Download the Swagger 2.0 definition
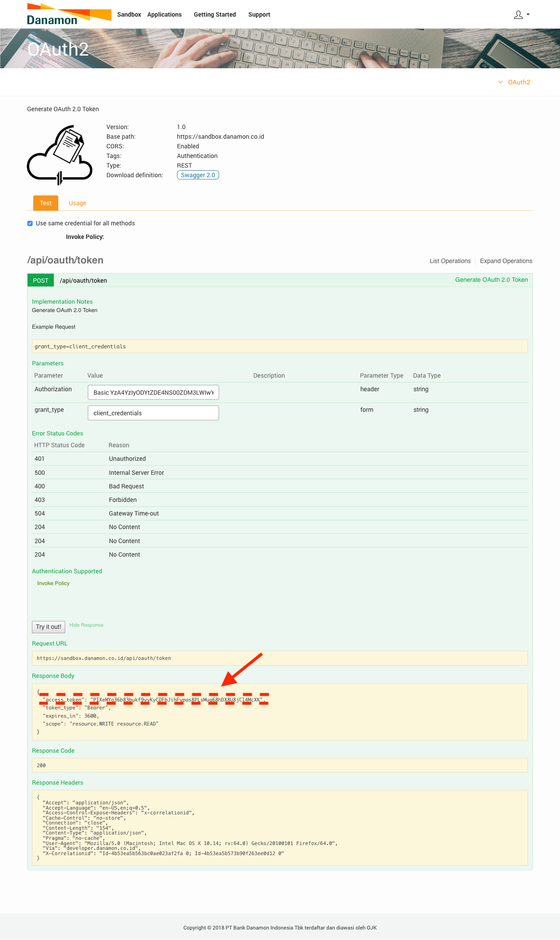This screenshot has width=560, height=940. (198, 175)
